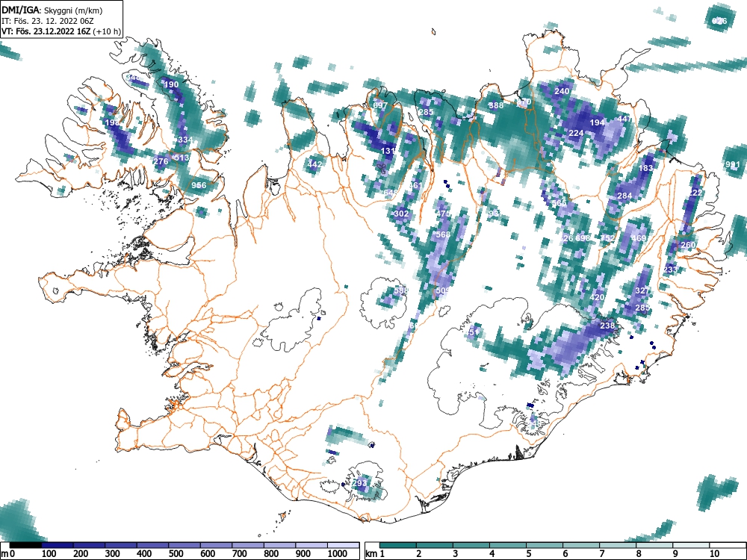Click the visibility value 198 in Westfjords
The height and width of the screenshot is (560, 747).
tap(113, 123)
